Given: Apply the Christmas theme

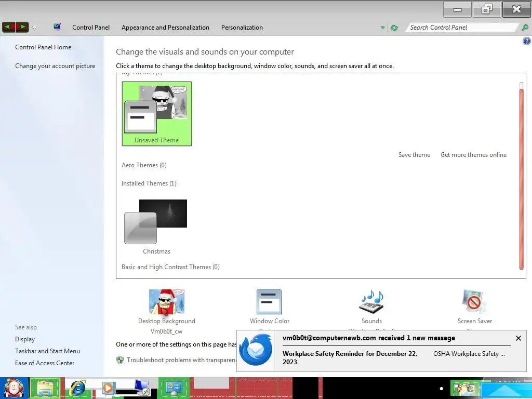Looking at the screenshot, I should point(156,227).
